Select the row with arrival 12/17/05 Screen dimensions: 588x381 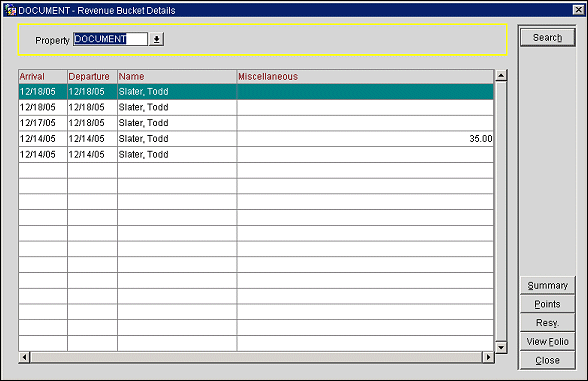(256, 123)
